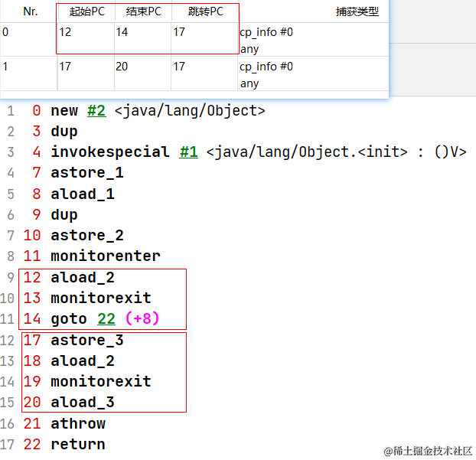Select handler PC value 17 in row 0
Screen dimensions: 476x460
179,32
